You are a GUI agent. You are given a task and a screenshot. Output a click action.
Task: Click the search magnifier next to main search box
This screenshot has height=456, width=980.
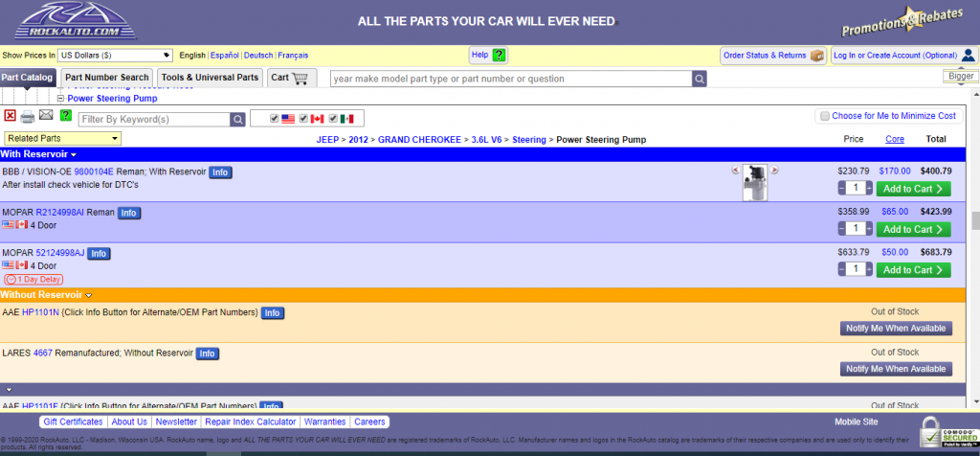click(700, 79)
